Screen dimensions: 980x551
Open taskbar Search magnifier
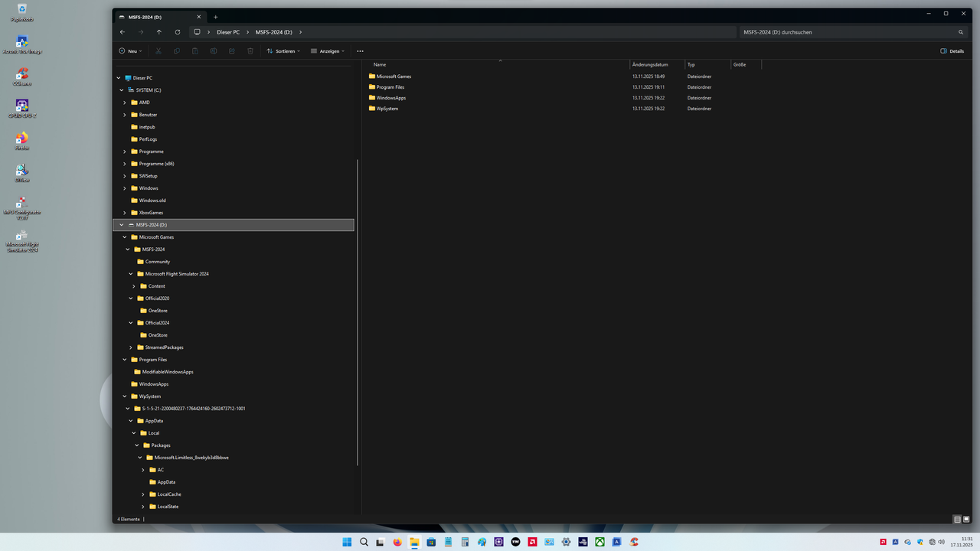tap(364, 542)
